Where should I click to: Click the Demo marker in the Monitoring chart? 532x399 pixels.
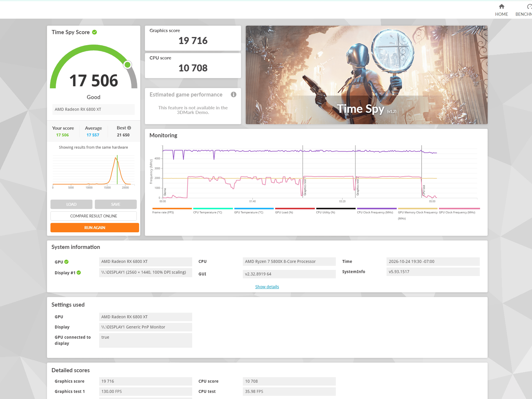[x=165, y=192]
